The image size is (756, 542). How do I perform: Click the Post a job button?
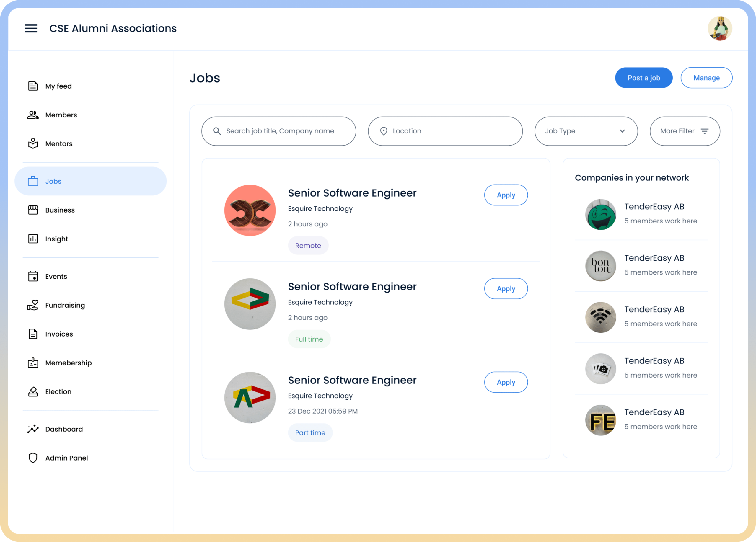643,78
